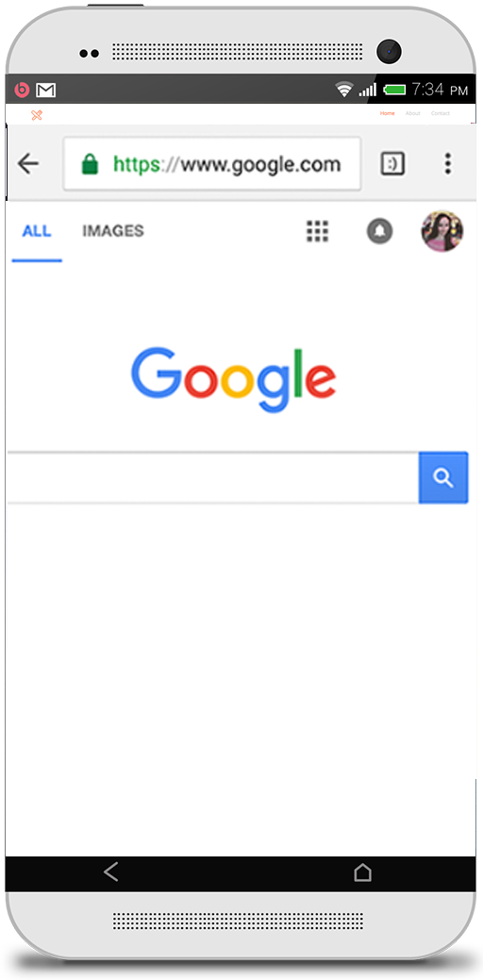
Task: Open the tab switcher icon
Action: click(x=393, y=164)
